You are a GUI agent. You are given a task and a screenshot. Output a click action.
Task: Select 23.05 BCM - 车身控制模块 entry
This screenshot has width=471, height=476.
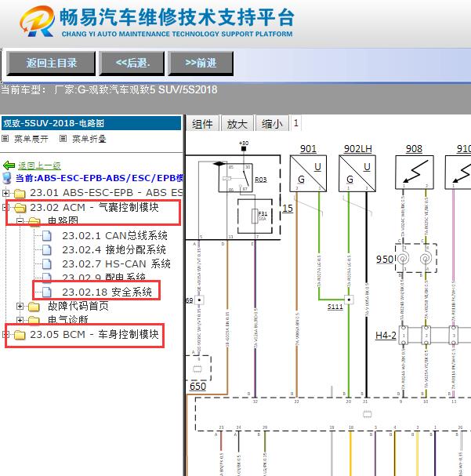(x=94, y=334)
